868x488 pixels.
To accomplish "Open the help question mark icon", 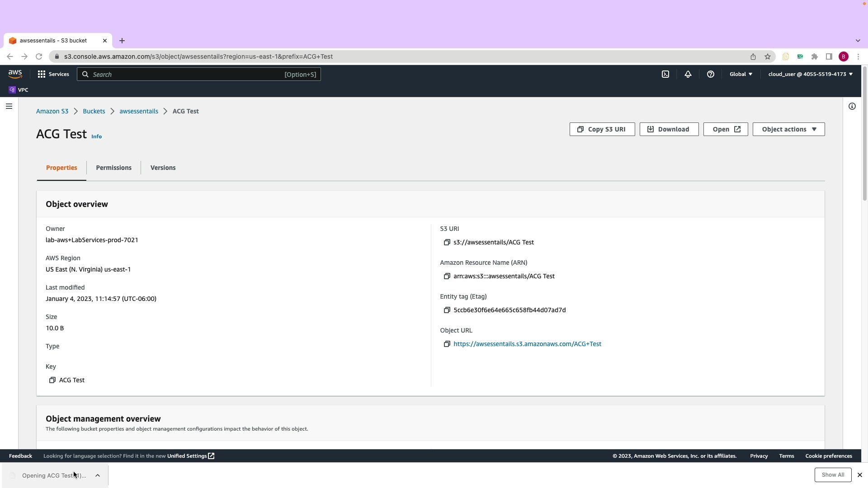I will (710, 74).
